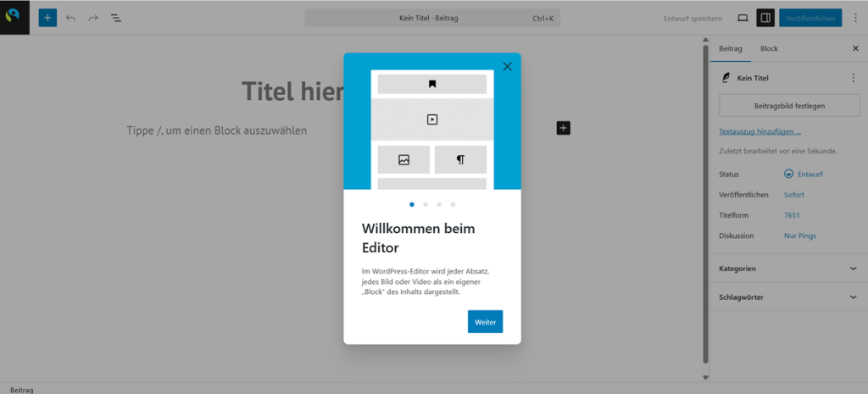Click the Undo arrow icon

(x=70, y=18)
